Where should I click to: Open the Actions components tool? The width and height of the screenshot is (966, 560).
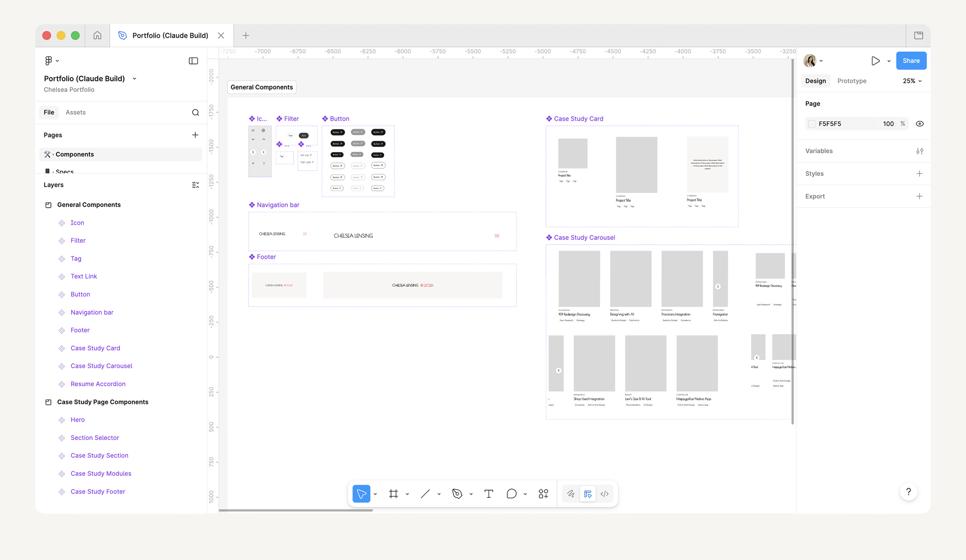(x=543, y=494)
